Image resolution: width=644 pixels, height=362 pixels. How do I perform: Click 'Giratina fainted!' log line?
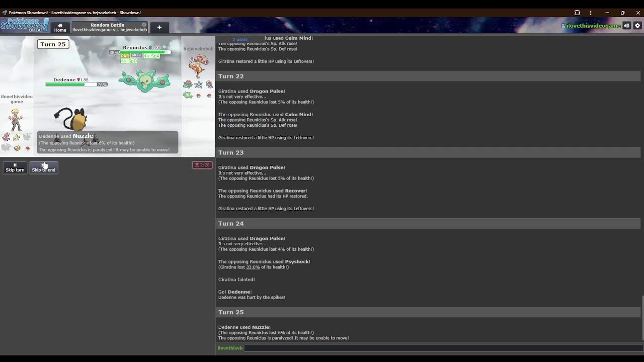tap(236, 280)
